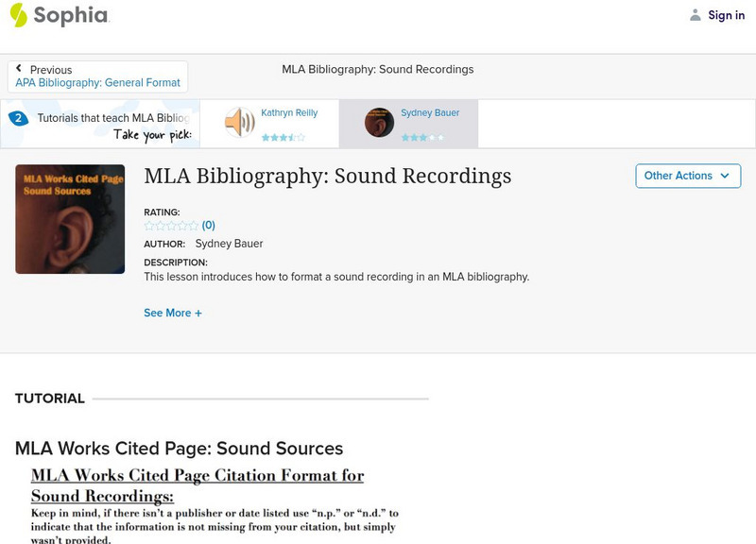This screenshot has height=544, width=756.
Task: Go to APA Bibliography: General Format lesson
Action: coord(99,82)
